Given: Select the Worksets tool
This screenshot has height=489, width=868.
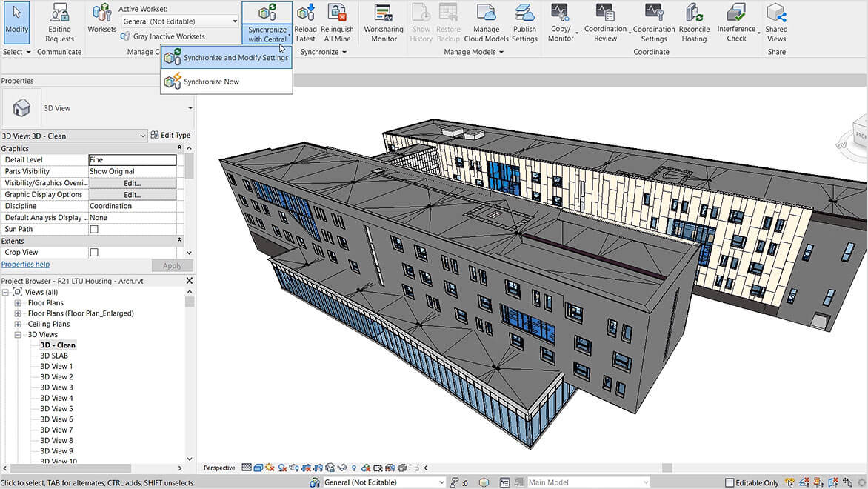Looking at the screenshot, I should pos(101,20).
